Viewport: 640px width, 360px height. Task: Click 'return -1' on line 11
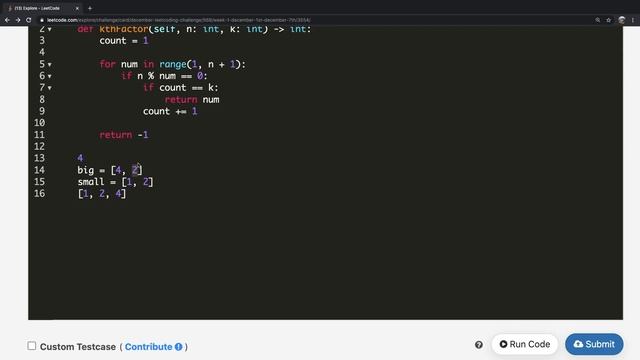click(x=124, y=135)
